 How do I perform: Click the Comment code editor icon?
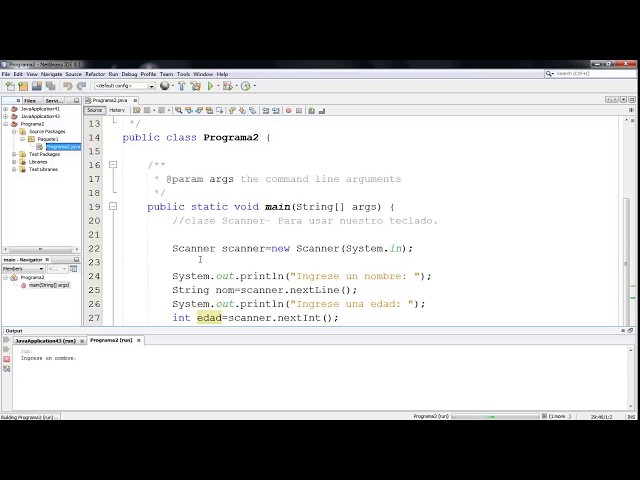pyautogui.click(x=311, y=111)
